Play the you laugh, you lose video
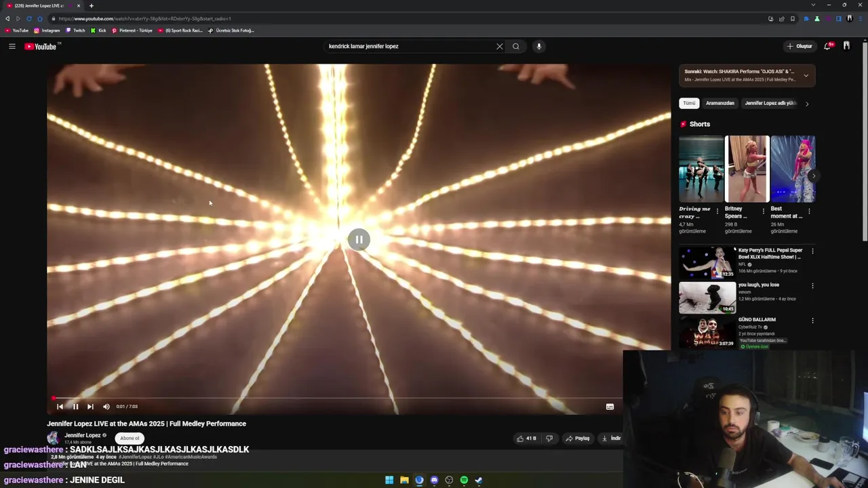 707,298
